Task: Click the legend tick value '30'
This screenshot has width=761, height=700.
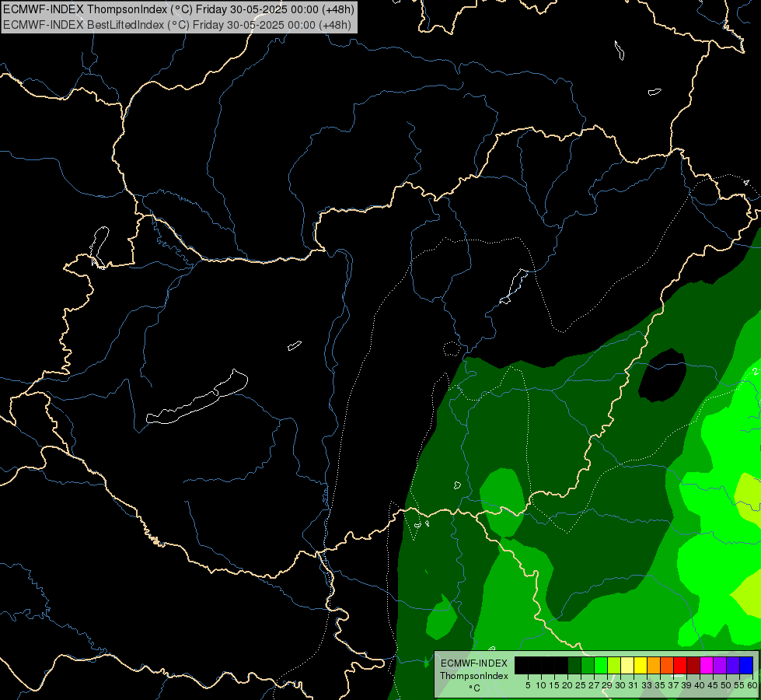Action: 620,685
